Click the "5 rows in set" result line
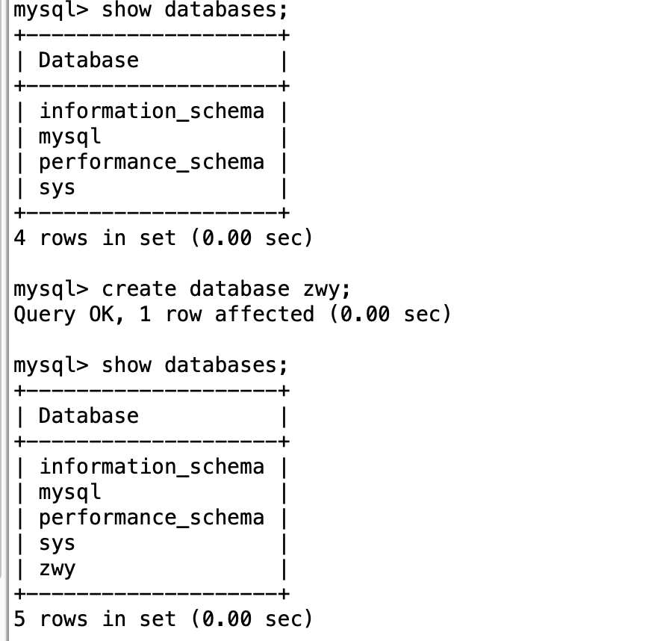 [163, 619]
